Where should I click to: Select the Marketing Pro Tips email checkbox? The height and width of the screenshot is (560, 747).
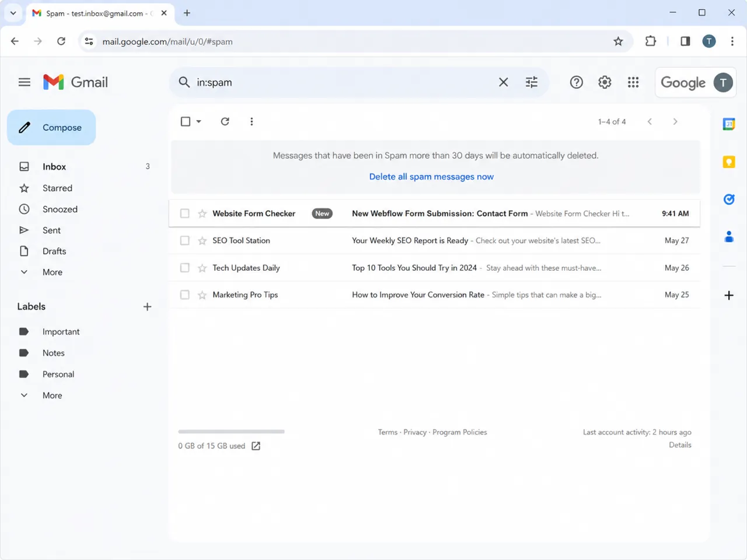(184, 295)
